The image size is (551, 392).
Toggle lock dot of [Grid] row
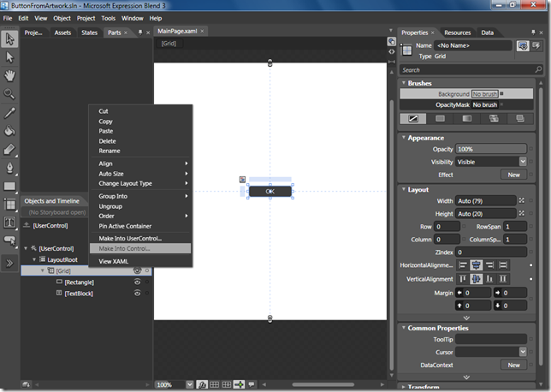(x=147, y=270)
